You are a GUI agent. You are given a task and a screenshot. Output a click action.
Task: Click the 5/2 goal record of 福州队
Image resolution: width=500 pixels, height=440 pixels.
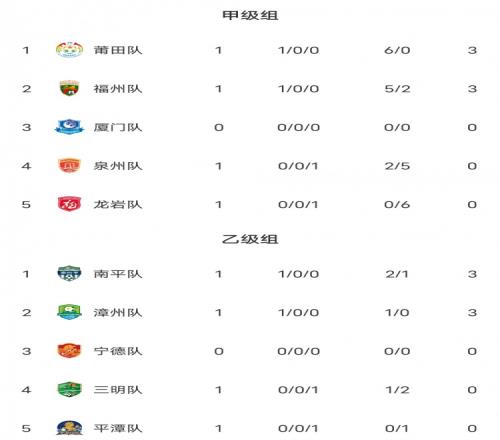397,89
